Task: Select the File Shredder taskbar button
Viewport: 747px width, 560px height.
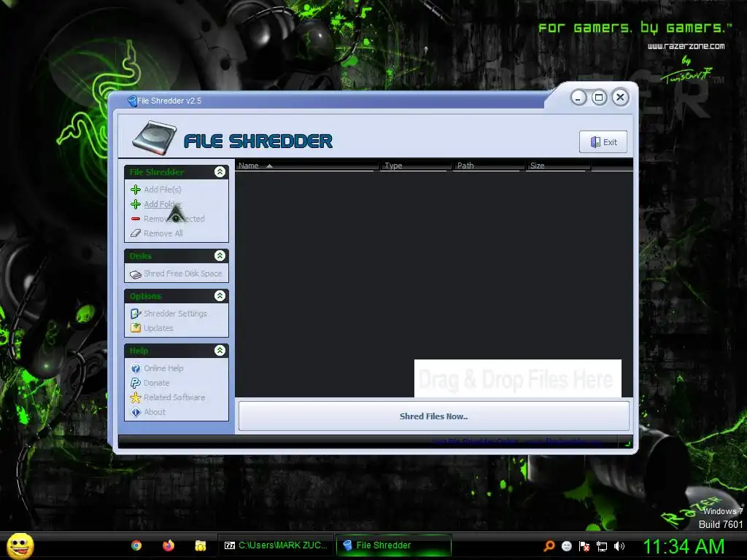Action: tap(394, 545)
